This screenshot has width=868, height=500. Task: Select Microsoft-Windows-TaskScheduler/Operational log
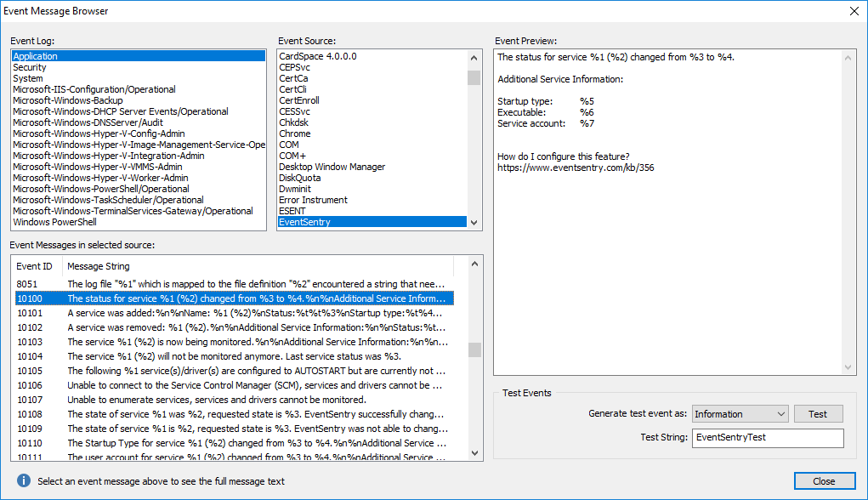138,200
